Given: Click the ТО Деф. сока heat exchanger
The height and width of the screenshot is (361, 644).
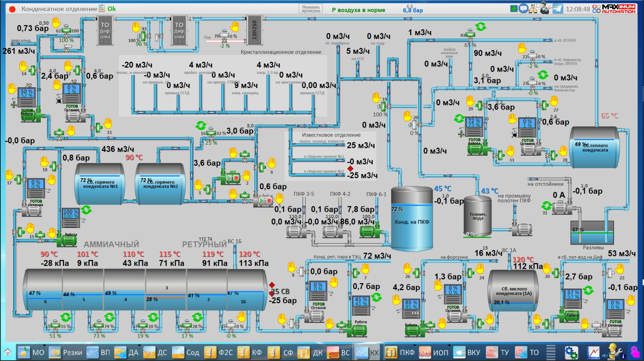Looking at the screenshot, I should click(105, 31).
